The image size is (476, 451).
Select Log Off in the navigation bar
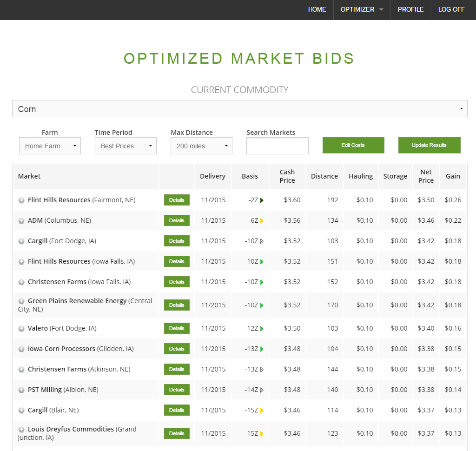[x=451, y=10]
